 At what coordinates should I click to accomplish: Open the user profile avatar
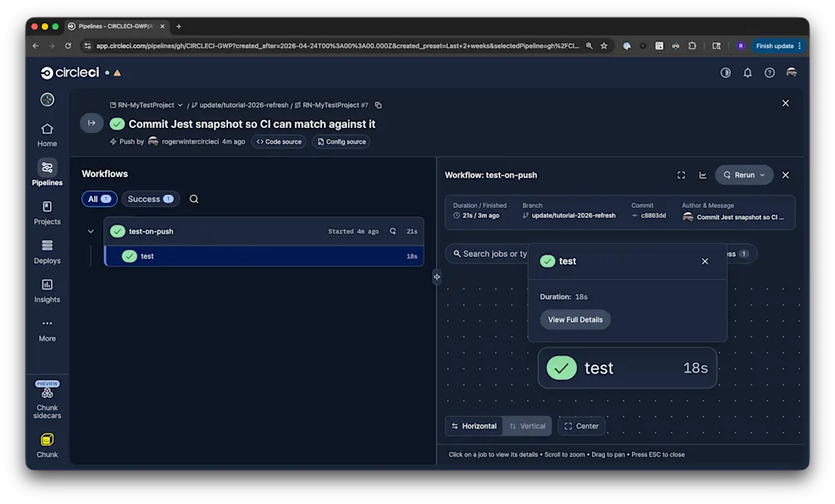tap(792, 72)
